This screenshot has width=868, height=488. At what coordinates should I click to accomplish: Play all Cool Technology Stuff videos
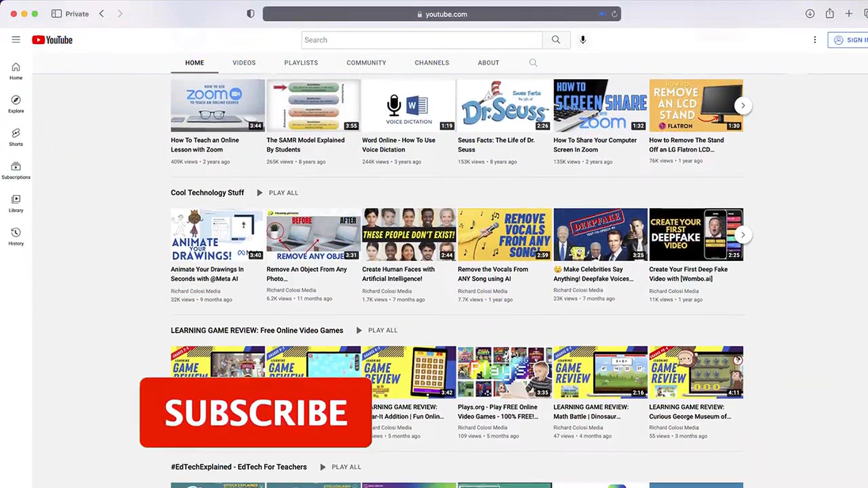click(x=277, y=192)
